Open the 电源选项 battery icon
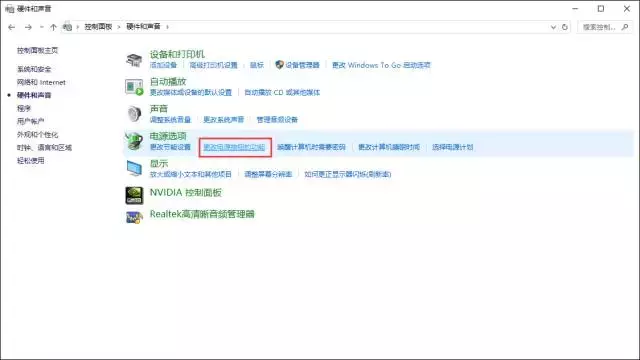 (134, 141)
